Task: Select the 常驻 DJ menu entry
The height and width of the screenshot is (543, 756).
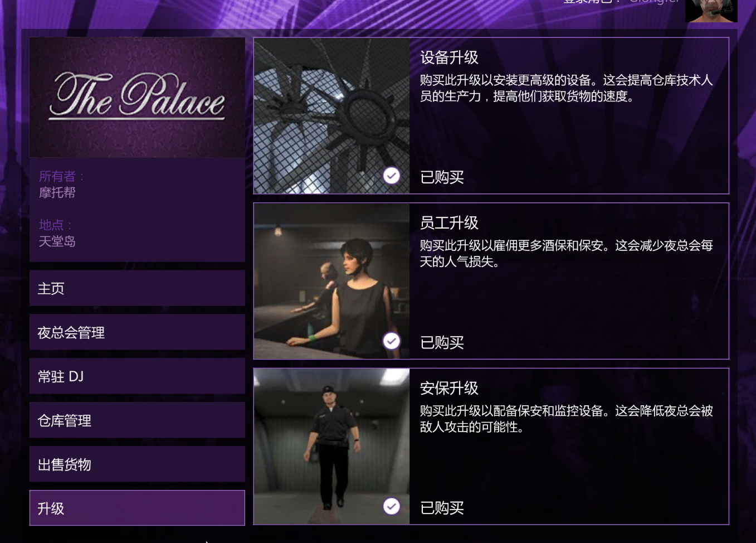Action: 137,376
